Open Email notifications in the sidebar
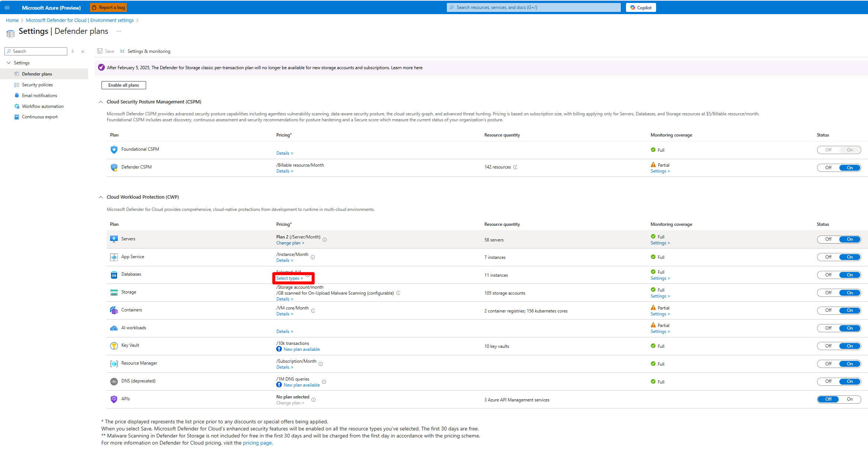The width and height of the screenshot is (868, 452). (x=39, y=95)
